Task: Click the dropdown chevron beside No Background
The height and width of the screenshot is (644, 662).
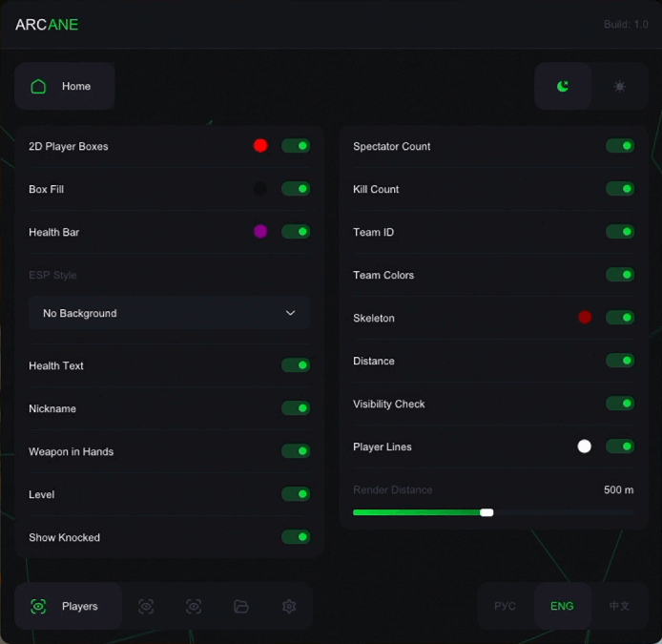Action: [x=291, y=313]
